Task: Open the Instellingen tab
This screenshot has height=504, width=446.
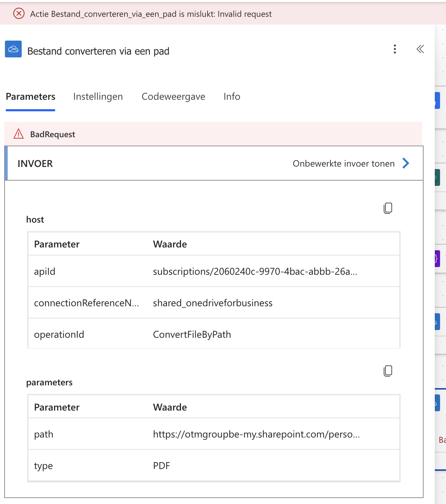Action: 98,97
